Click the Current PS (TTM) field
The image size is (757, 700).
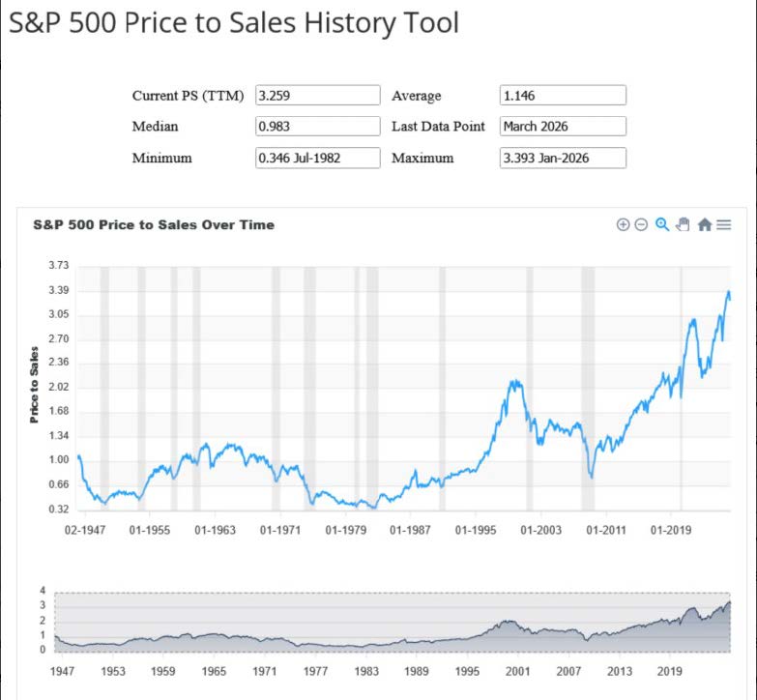(317, 96)
